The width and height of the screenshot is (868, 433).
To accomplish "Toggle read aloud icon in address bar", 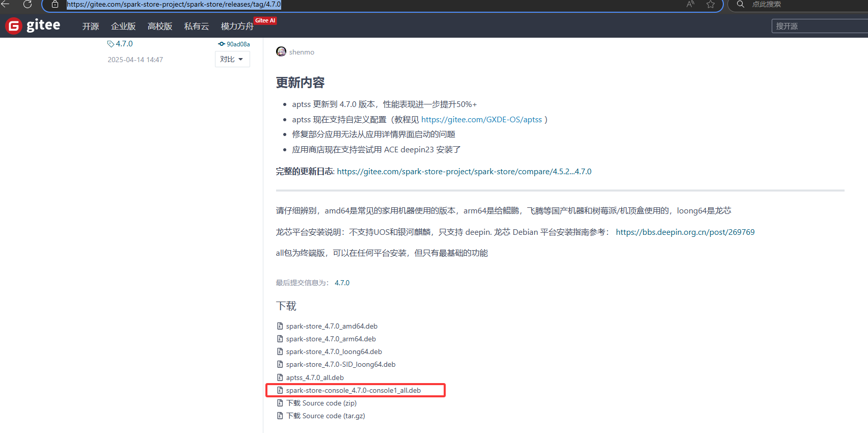I will (x=690, y=4).
